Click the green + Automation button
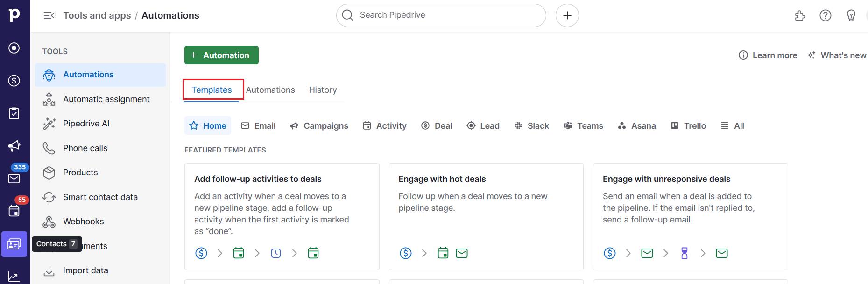Screen dimensions: 868x284 pos(221,55)
